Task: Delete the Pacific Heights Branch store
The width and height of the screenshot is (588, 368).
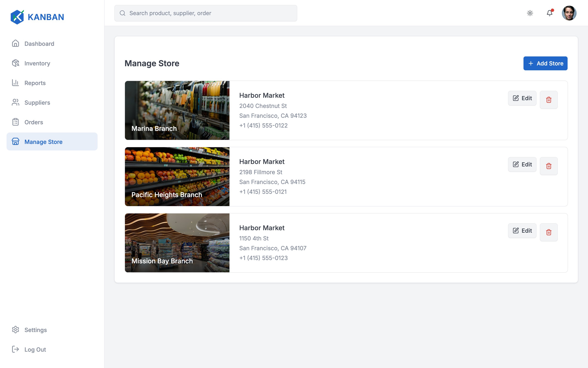Action: pyautogui.click(x=549, y=166)
